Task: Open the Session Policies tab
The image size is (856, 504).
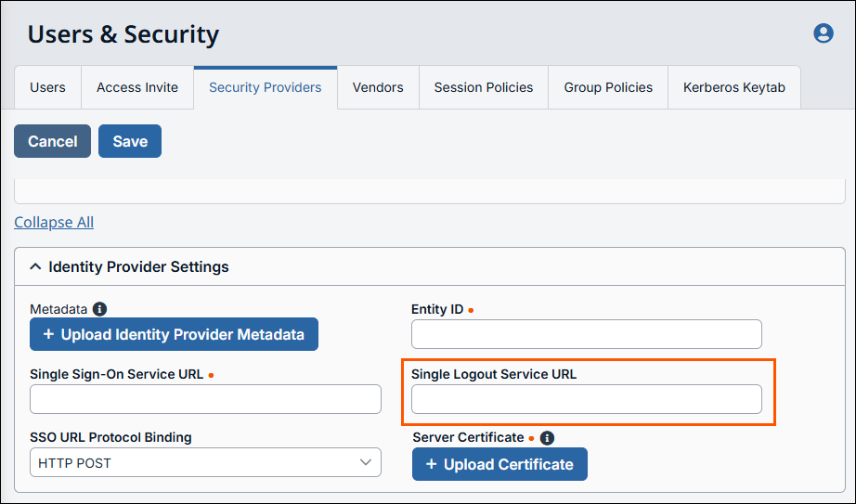Action: 484,87
